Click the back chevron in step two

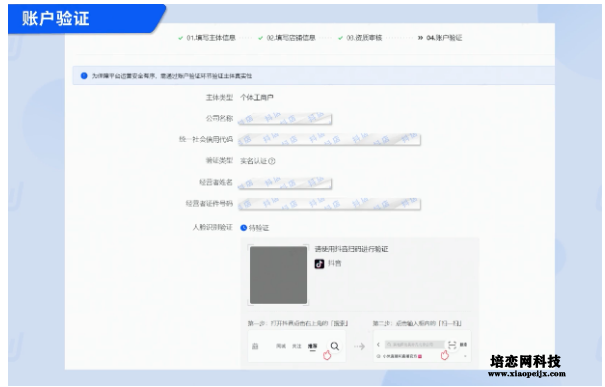pos(379,345)
